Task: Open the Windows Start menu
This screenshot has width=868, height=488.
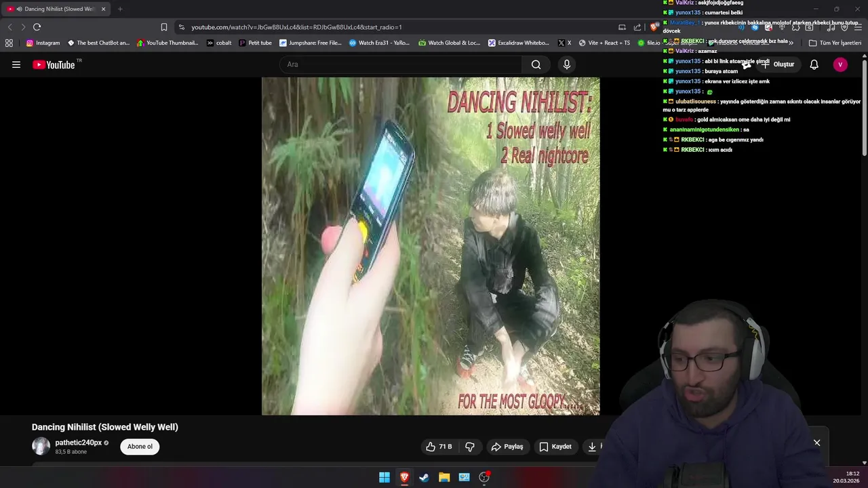Action: click(x=384, y=477)
